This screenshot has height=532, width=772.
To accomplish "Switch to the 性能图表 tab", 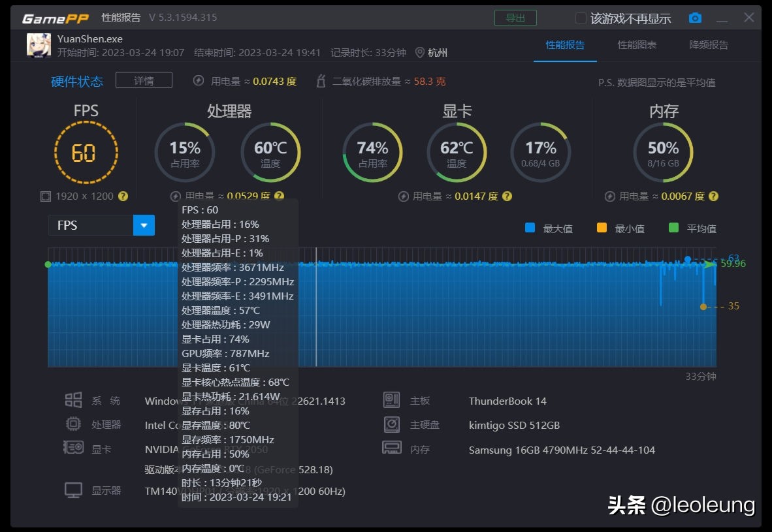I will point(637,45).
